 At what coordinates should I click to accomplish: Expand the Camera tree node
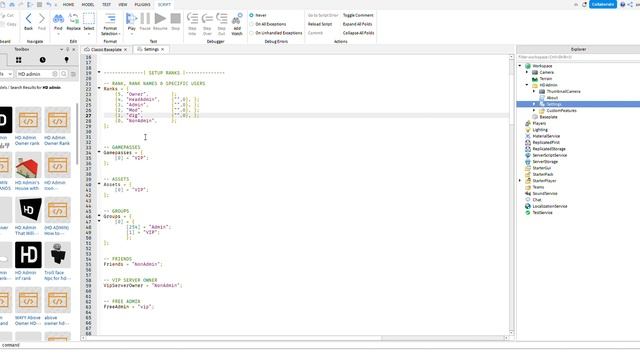point(527,72)
